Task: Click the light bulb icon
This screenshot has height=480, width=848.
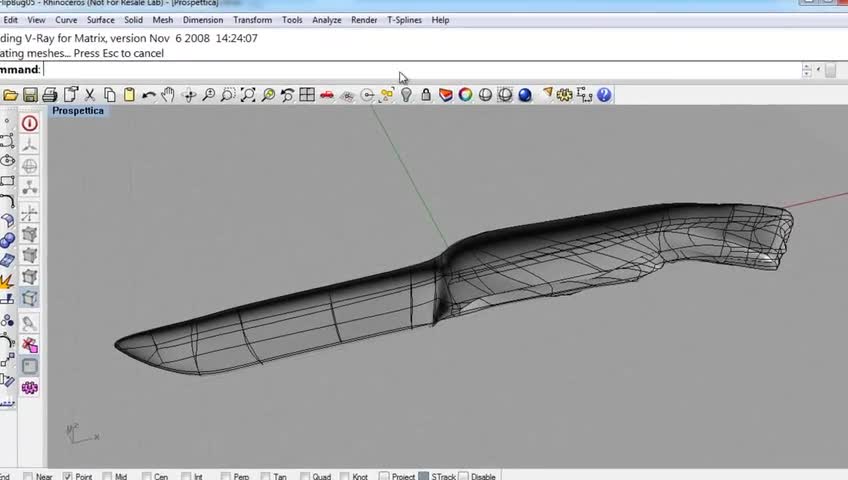Action: (406, 95)
